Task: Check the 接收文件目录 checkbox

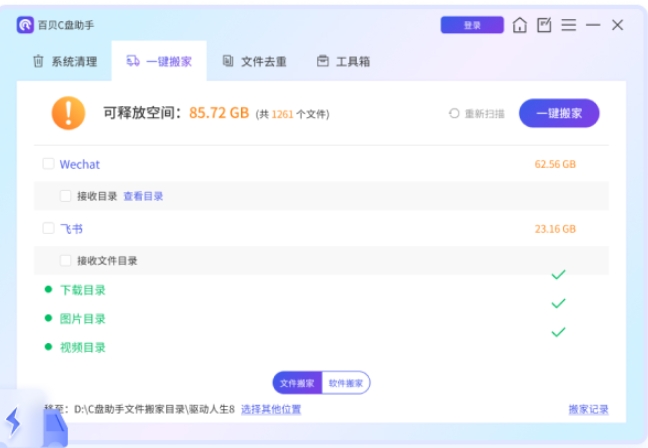Action: [x=65, y=260]
